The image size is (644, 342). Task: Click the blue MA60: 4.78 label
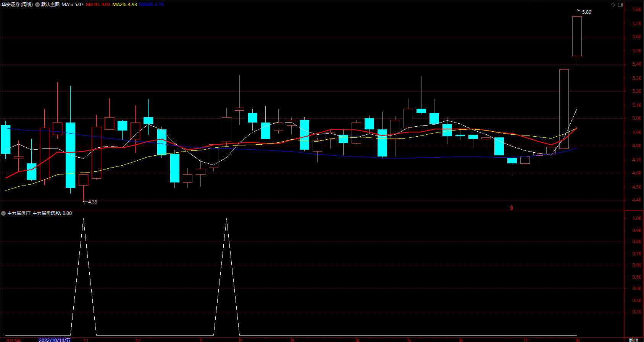[151, 5]
